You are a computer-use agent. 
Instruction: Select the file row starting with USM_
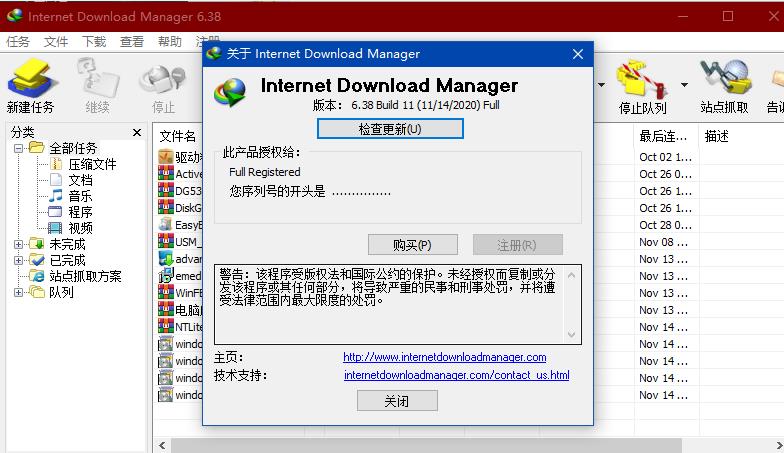(180, 242)
